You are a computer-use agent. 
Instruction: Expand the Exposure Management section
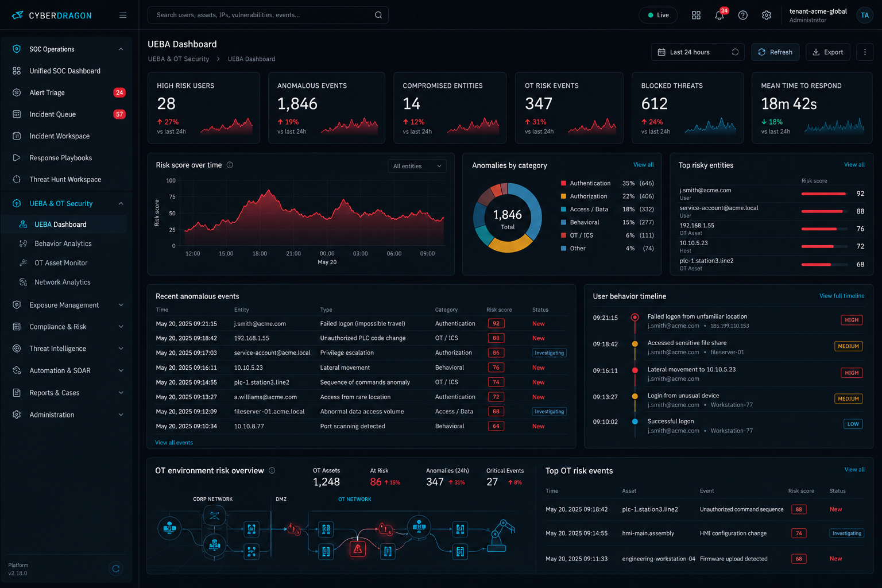click(121, 305)
